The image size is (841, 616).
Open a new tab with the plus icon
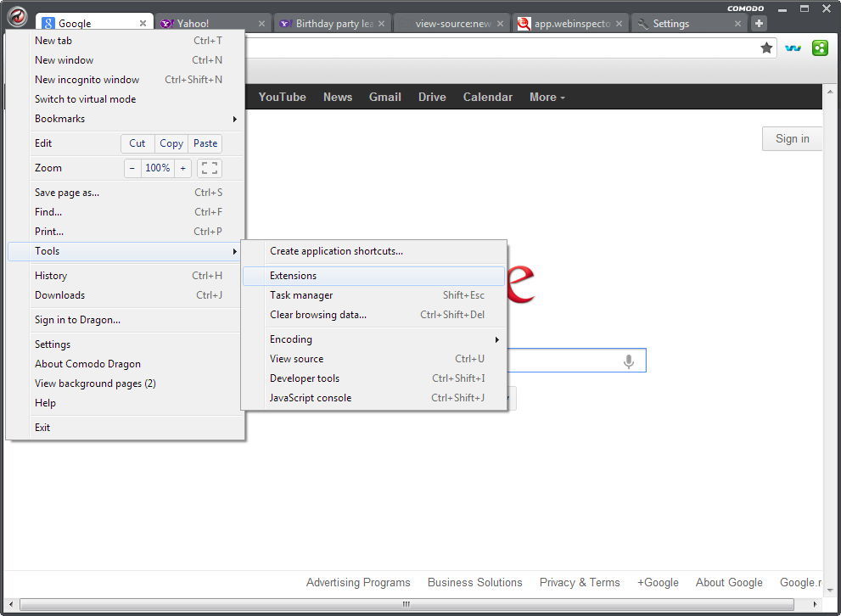click(x=758, y=23)
